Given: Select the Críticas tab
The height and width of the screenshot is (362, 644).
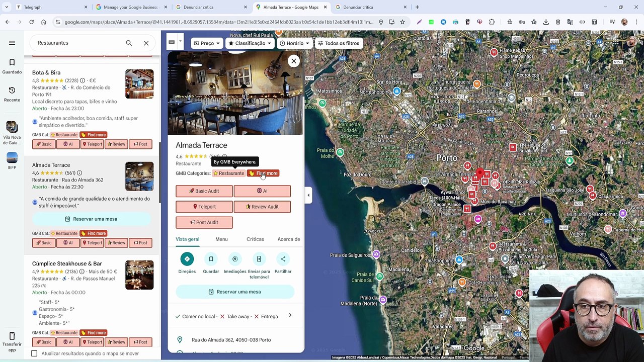Looking at the screenshot, I should point(255,239).
